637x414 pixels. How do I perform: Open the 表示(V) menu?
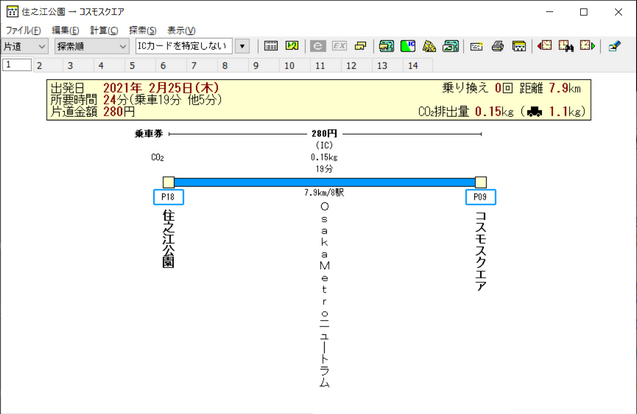coord(181,30)
